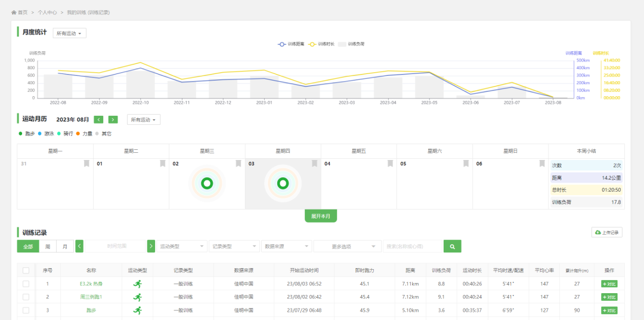This screenshot has width=644, height=320.
Task: Select the 全部 filter tab
Action: [28, 247]
